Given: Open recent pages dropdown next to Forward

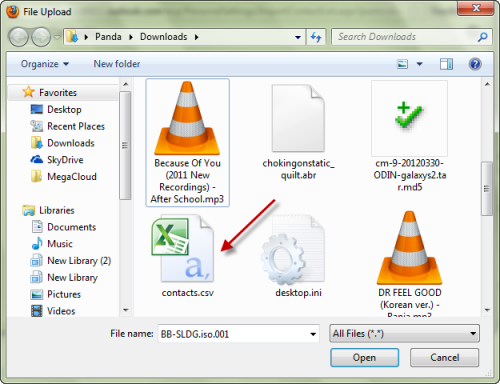Looking at the screenshot, I should [x=57, y=37].
